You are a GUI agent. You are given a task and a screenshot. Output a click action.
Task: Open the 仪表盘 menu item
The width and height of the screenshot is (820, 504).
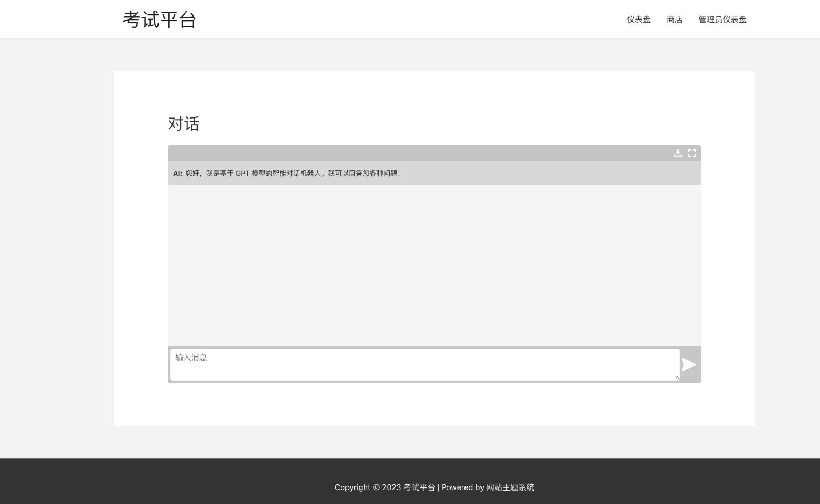[638, 20]
